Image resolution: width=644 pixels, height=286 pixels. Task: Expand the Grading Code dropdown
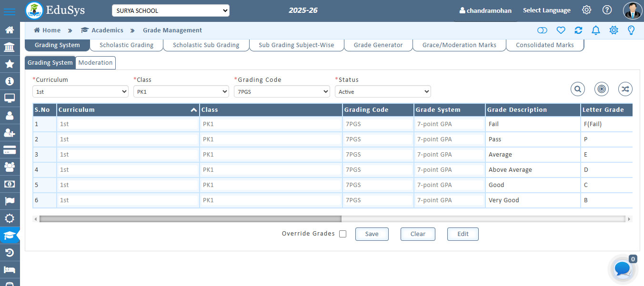click(282, 91)
